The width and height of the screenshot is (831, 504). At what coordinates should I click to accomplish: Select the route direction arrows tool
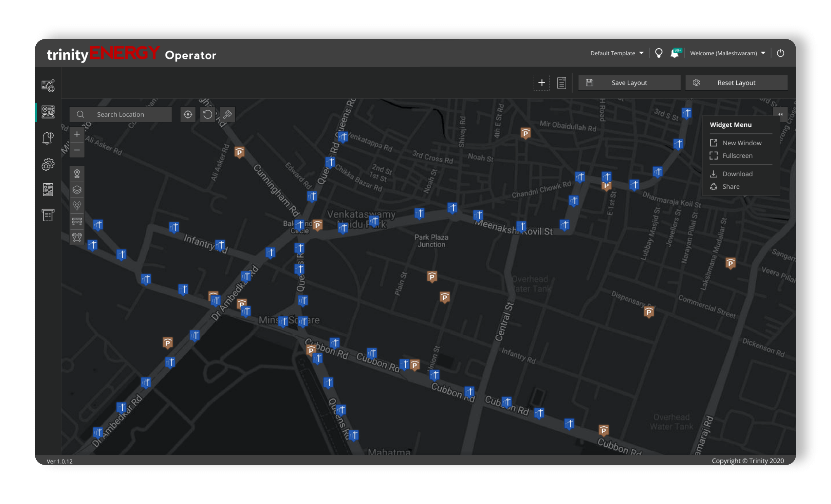click(x=77, y=205)
